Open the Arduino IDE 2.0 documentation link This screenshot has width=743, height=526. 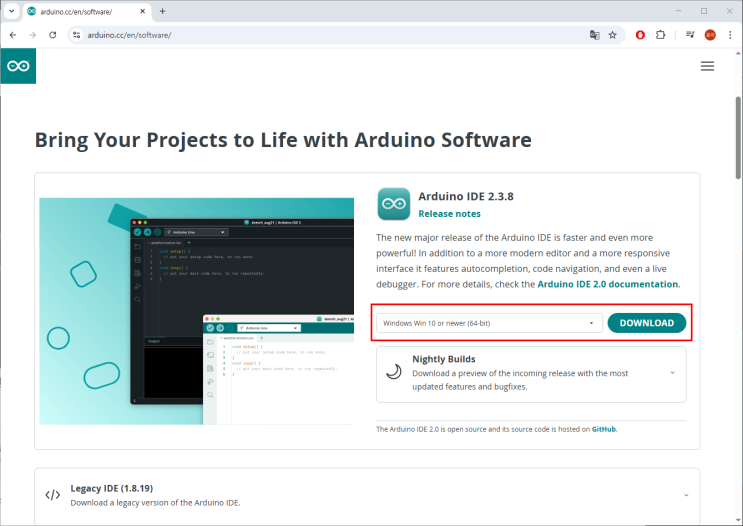[607, 284]
